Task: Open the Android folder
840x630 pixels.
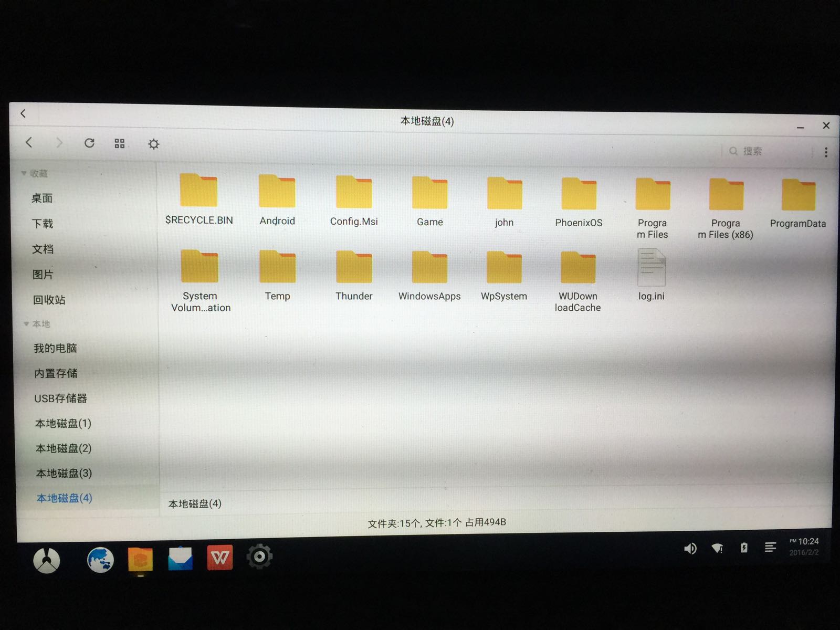Action: tap(277, 200)
